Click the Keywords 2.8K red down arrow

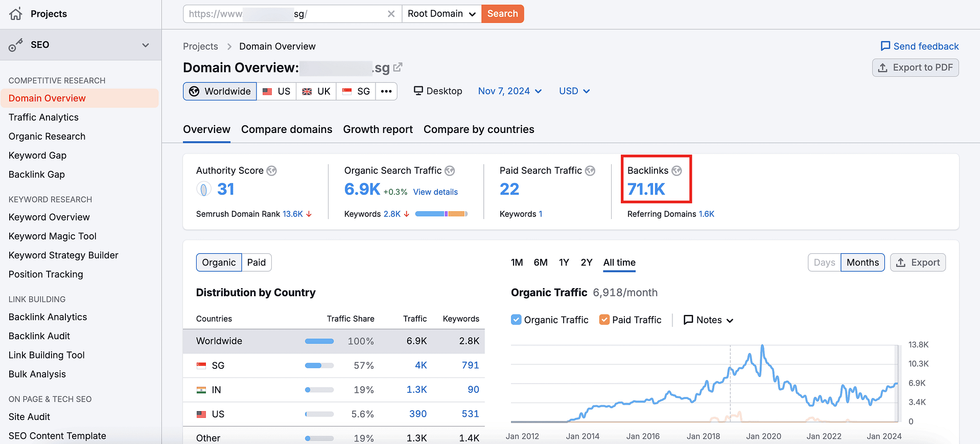click(x=407, y=214)
